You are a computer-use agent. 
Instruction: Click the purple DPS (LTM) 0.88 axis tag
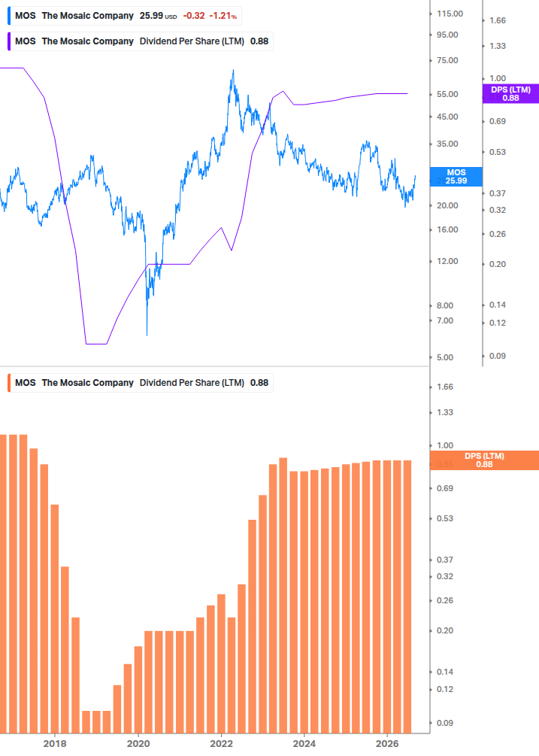(510, 93)
